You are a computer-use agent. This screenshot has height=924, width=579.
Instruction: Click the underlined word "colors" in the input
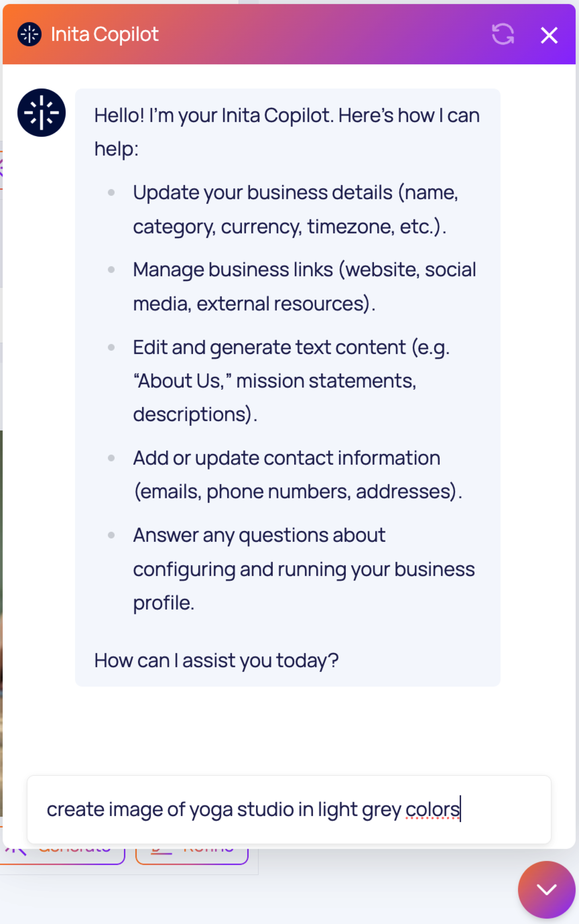(x=432, y=809)
